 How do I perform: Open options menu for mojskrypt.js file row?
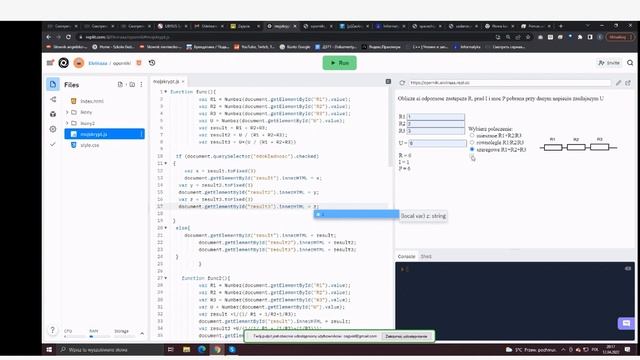tap(141, 134)
